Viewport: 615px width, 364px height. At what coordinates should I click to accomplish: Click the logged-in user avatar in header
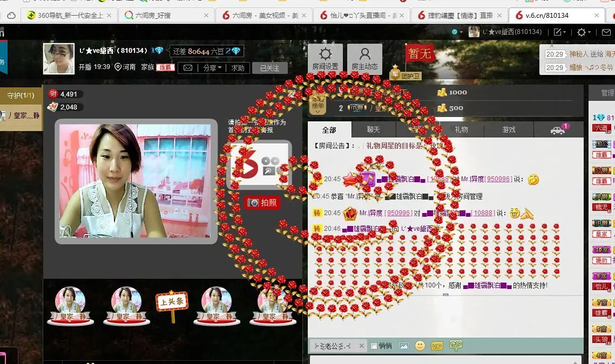coord(474,32)
